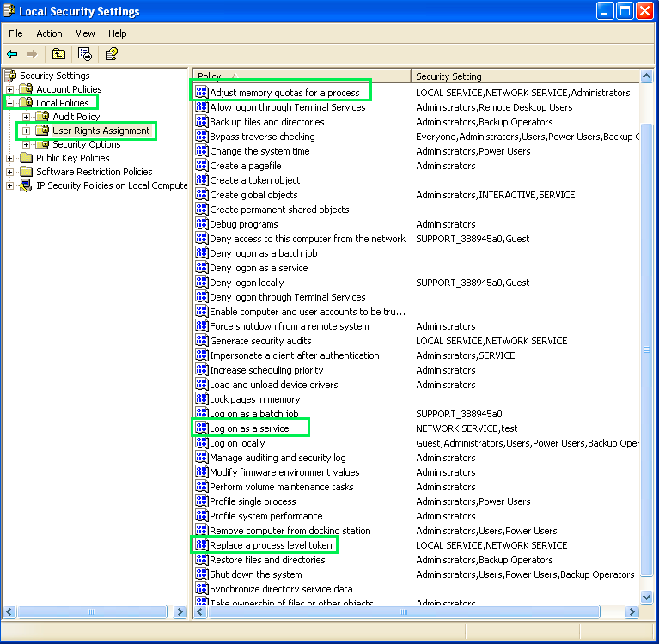
Task: Click the policy list scroll up arrow
Action: [x=646, y=76]
